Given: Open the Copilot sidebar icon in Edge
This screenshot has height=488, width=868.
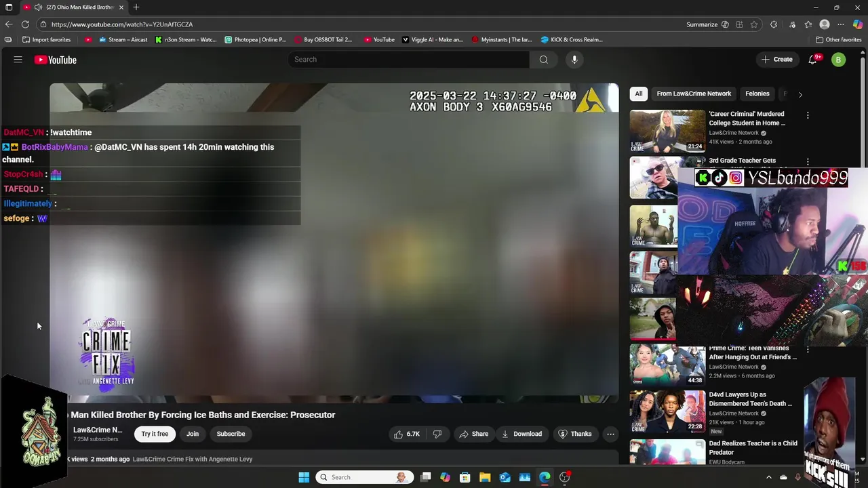Looking at the screenshot, I should pyautogui.click(x=858, y=24).
